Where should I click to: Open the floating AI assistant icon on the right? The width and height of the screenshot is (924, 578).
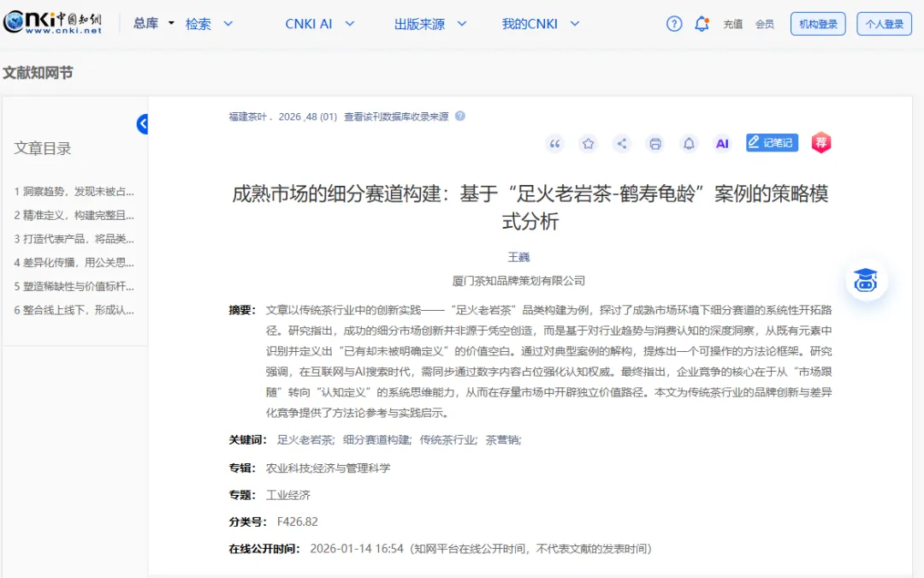pyautogui.click(x=866, y=280)
